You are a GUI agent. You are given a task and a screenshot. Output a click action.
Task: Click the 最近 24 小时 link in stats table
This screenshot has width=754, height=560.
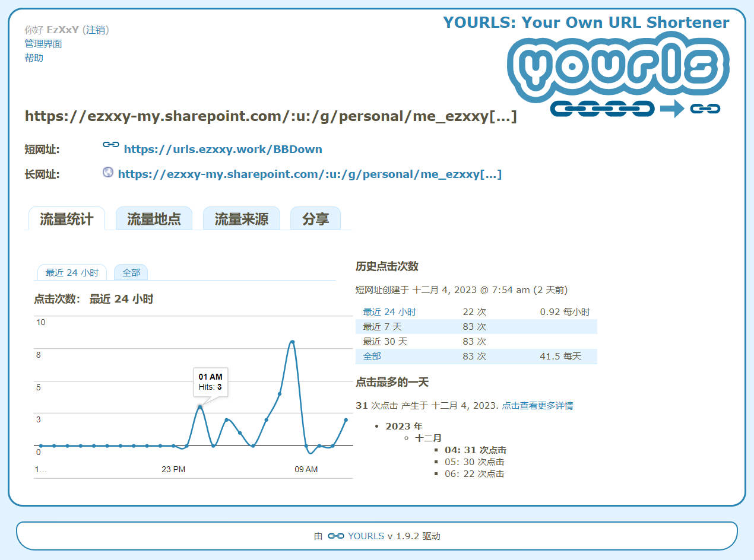click(x=389, y=312)
